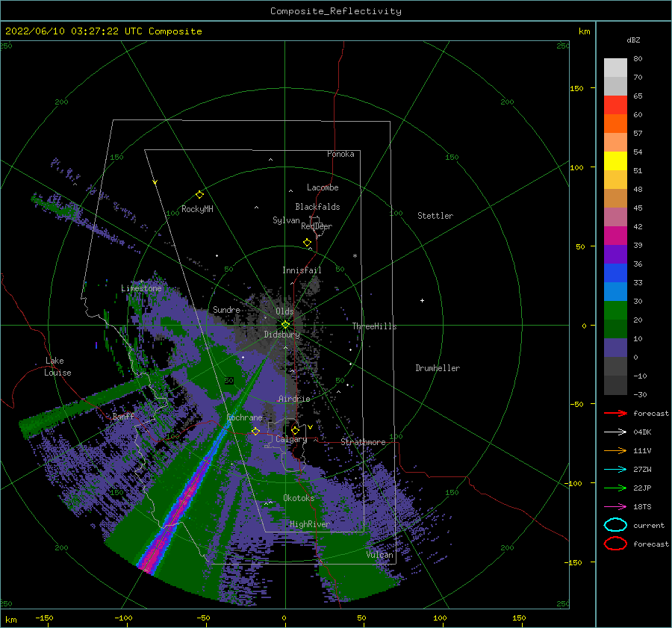Click the Innisfail label
The image size is (672, 628).
tap(302, 270)
